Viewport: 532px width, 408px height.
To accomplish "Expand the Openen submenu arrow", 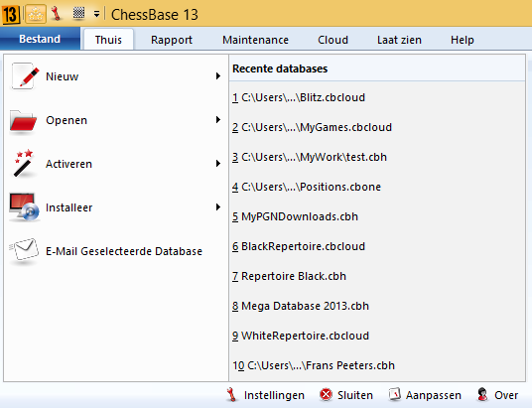I will click(x=218, y=119).
